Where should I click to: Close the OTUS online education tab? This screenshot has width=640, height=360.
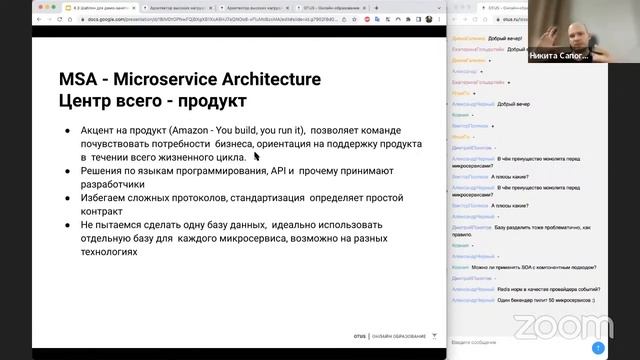point(364,8)
